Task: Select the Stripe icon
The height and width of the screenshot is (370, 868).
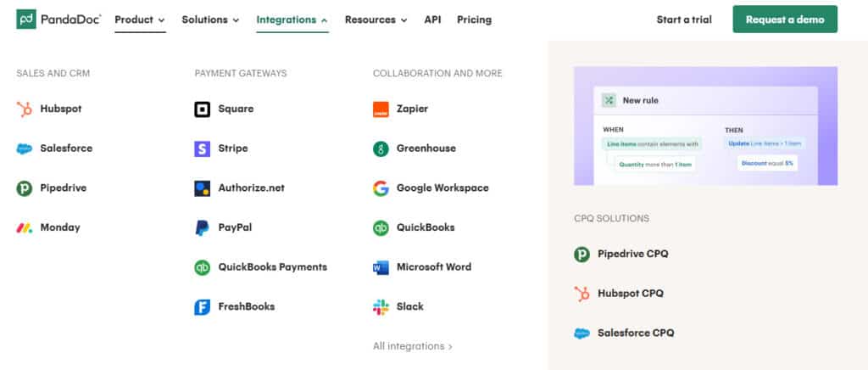Action: click(x=203, y=149)
